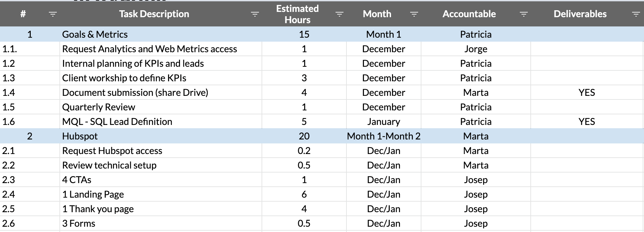Click the Hubspot section header cell
The width and height of the screenshot is (644, 232).
pyautogui.click(x=80, y=136)
